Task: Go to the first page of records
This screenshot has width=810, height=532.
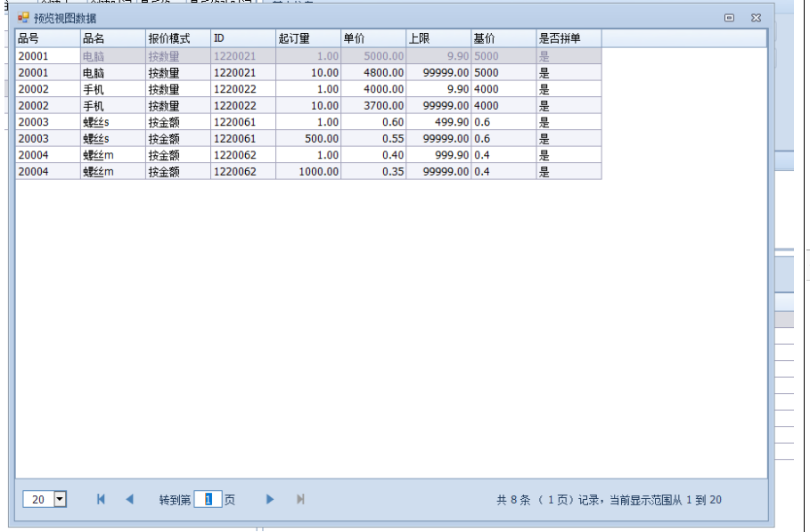Action: tap(101, 500)
